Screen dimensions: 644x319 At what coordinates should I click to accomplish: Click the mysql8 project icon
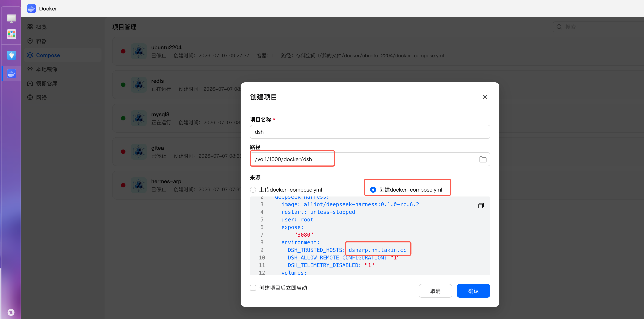(x=139, y=118)
